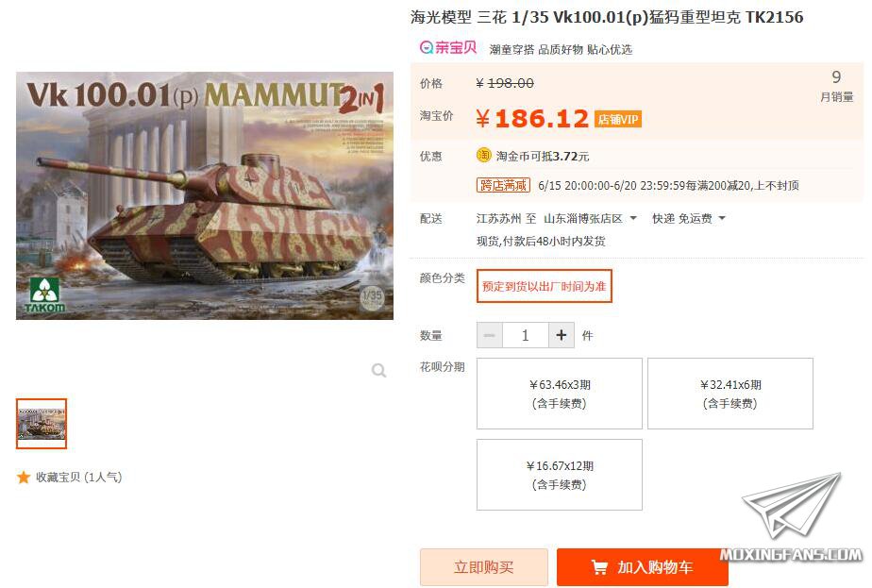Click the star icon to favorite item
872x588 pixels.
(x=24, y=477)
